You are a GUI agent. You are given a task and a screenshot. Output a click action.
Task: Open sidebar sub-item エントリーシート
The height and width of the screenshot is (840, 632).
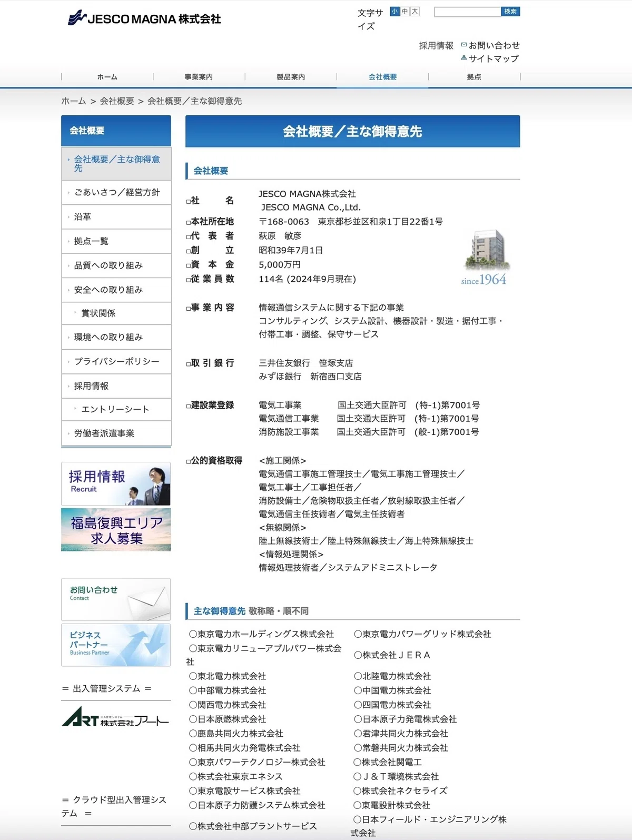pyautogui.click(x=116, y=409)
